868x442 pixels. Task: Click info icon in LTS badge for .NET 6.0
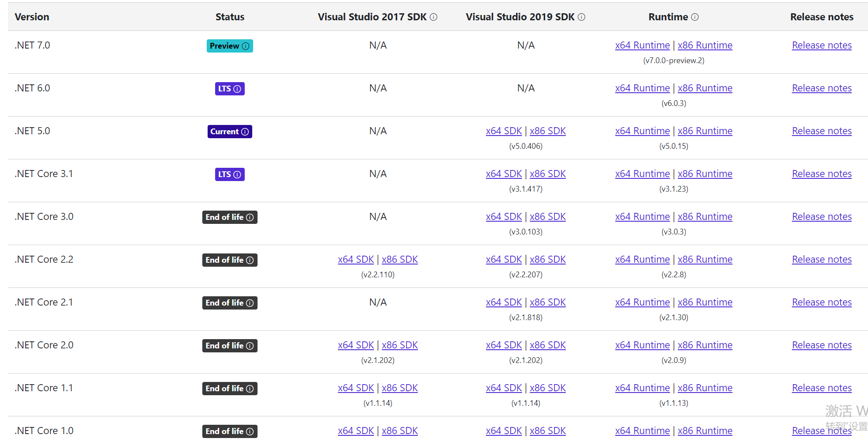(237, 89)
